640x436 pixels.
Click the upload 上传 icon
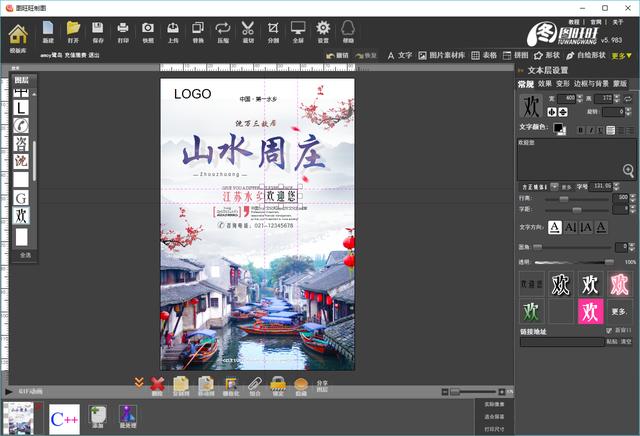(x=173, y=32)
